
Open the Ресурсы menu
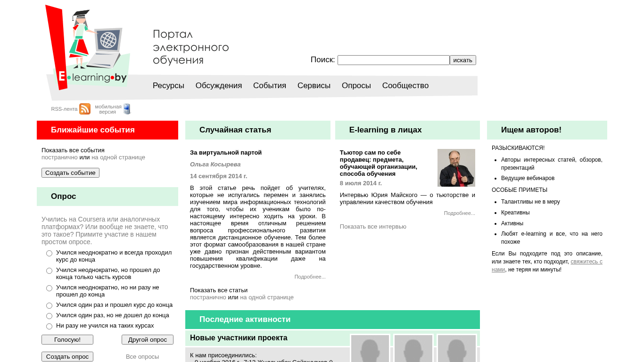point(168,86)
